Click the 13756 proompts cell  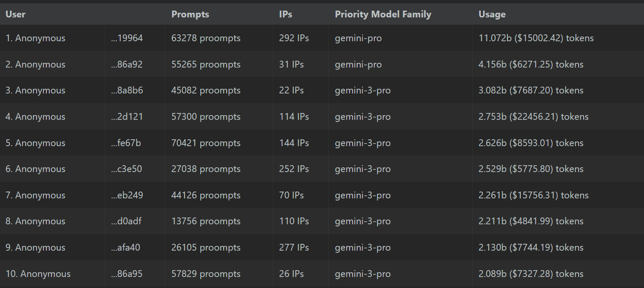(x=206, y=221)
